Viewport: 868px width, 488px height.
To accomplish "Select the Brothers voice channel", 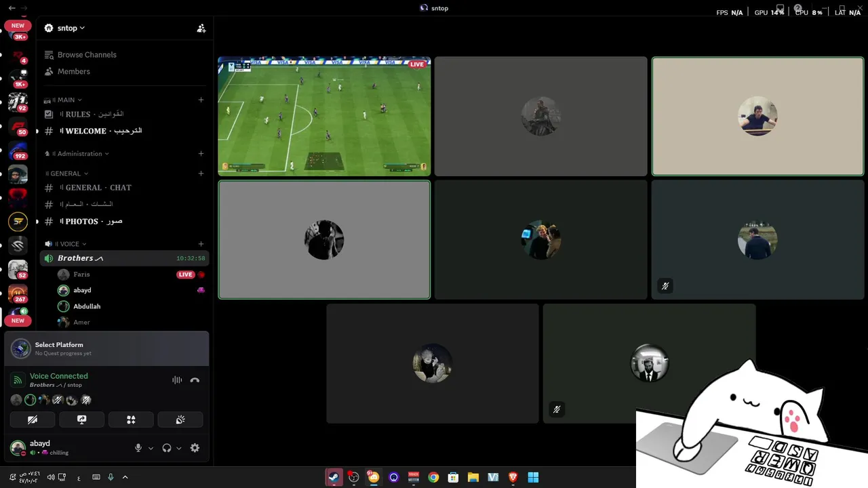I will [x=124, y=258].
